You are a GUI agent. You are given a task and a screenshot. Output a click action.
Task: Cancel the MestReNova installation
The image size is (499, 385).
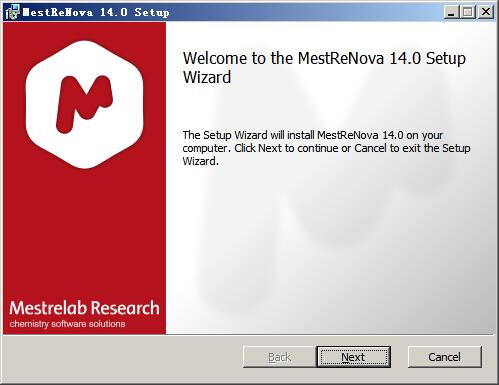coord(445,357)
